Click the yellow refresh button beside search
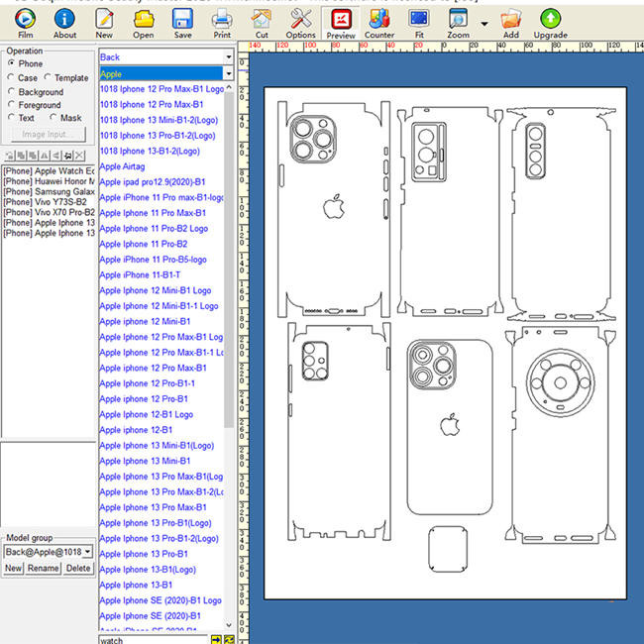Screen dimensions: 644x644 coord(229,639)
